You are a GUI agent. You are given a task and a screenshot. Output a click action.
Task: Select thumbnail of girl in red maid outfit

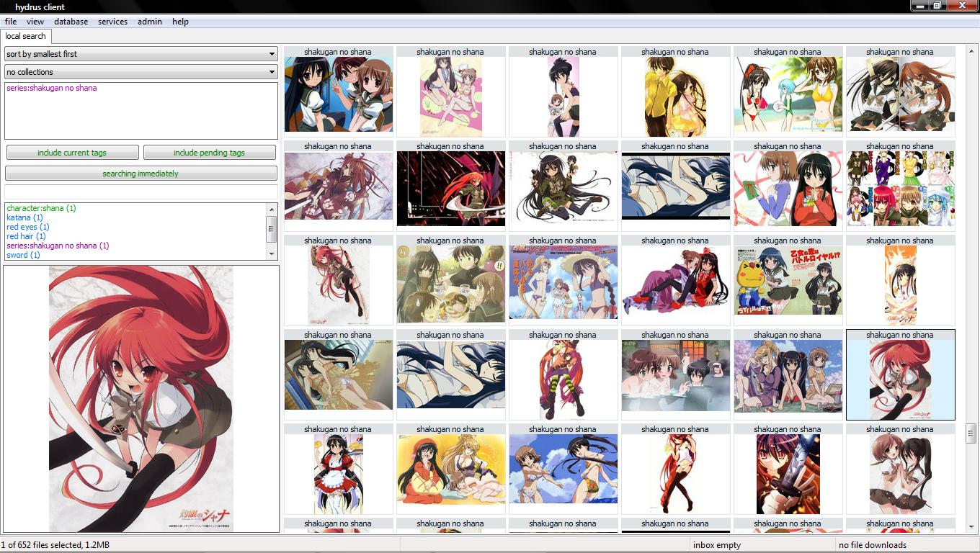pos(339,469)
